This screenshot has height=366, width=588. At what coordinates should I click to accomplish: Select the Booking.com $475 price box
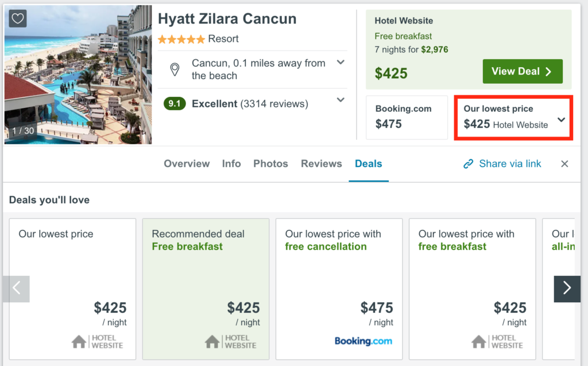(407, 117)
